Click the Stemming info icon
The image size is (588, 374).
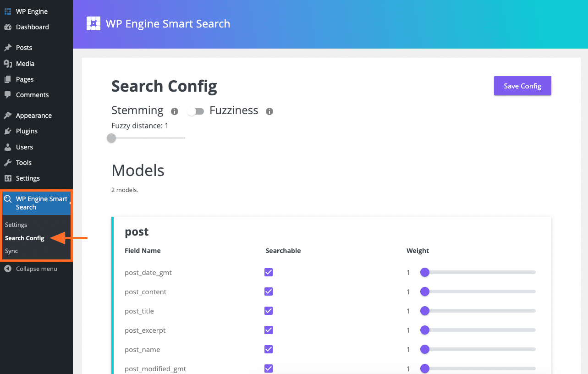(174, 111)
